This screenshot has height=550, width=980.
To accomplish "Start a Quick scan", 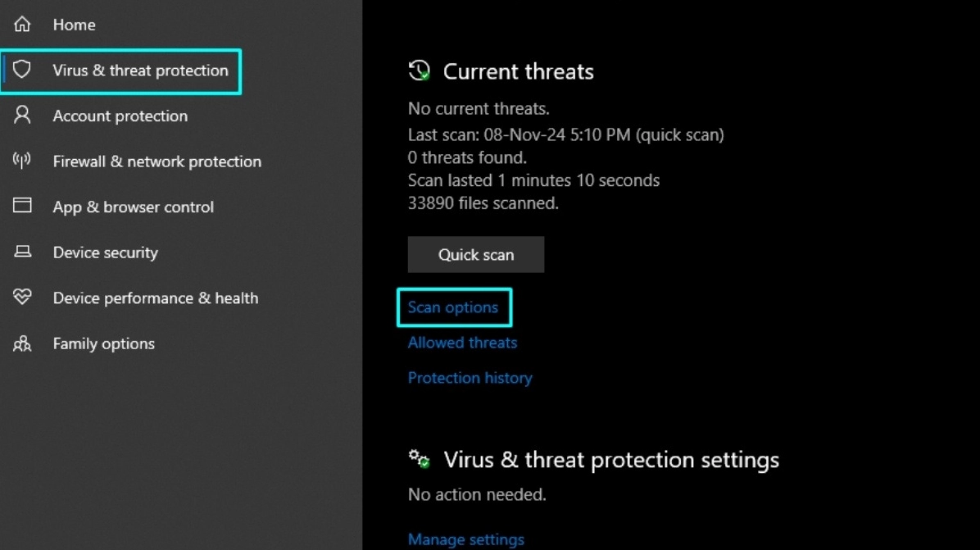I will coord(475,254).
